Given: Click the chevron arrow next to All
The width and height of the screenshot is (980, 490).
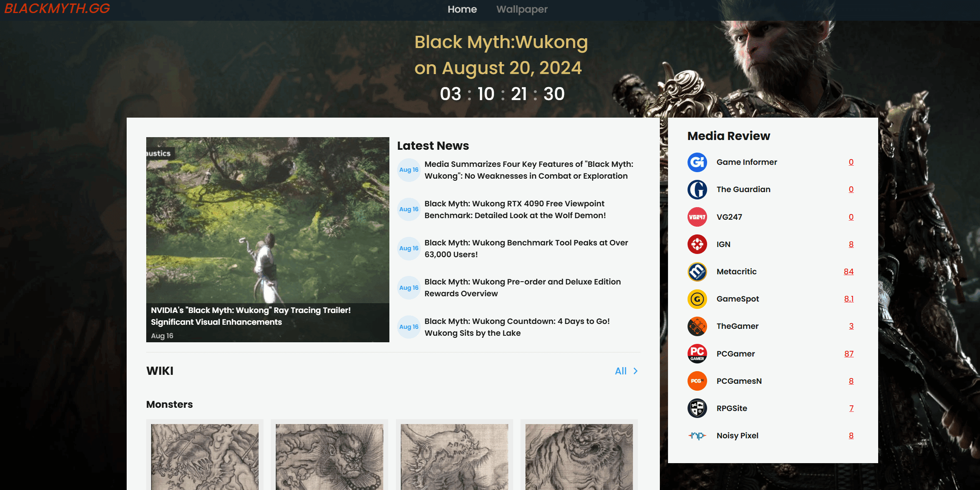Looking at the screenshot, I should pyautogui.click(x=635, y=371).
